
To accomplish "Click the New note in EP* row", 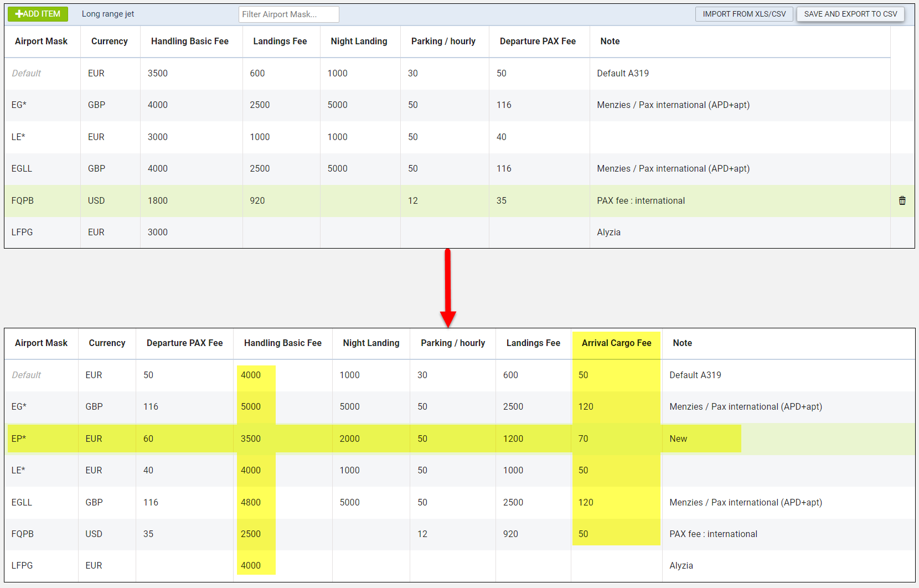I will point(678,439).
